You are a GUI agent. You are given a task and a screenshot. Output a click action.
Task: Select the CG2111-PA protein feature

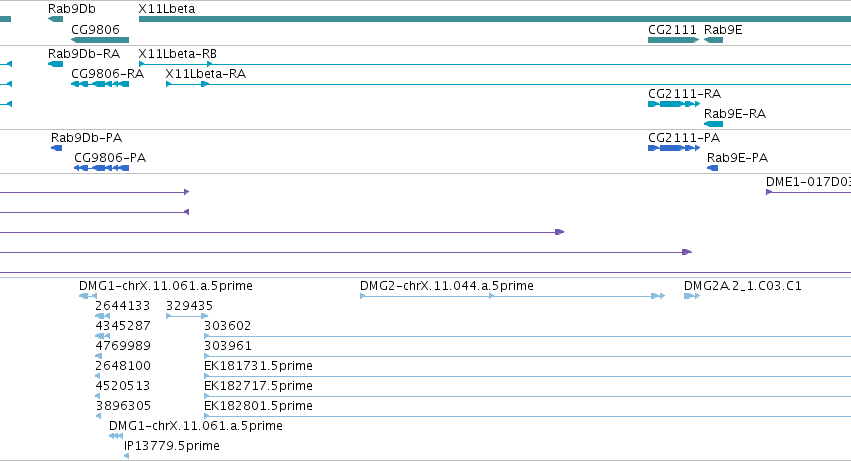tap(674, 148)
